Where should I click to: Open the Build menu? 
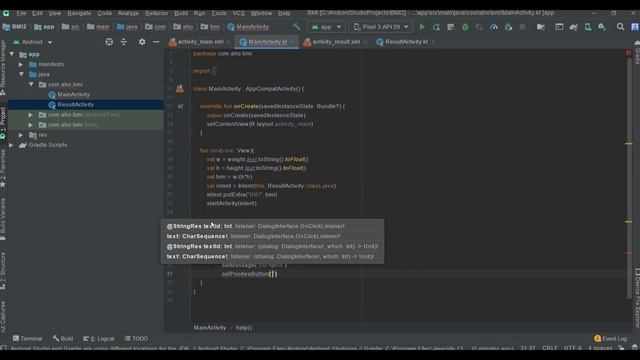181,13
